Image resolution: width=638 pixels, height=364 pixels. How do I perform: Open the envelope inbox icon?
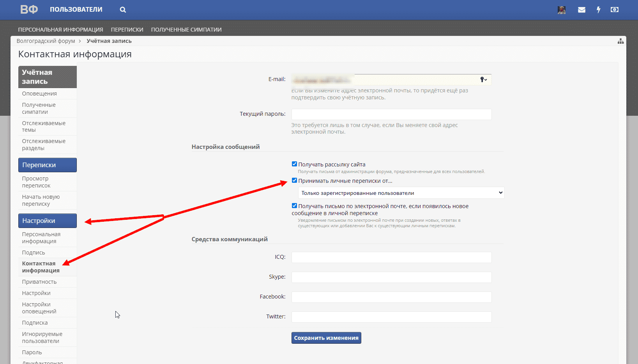[x=581, y=10]
